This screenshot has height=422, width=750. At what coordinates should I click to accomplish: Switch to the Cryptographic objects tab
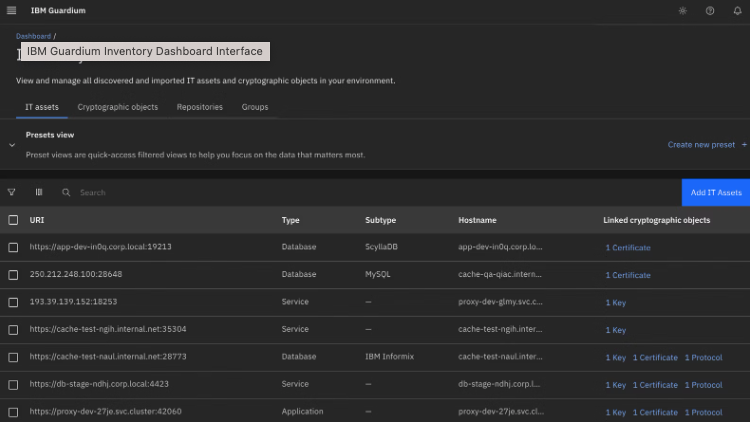(117, 107)
